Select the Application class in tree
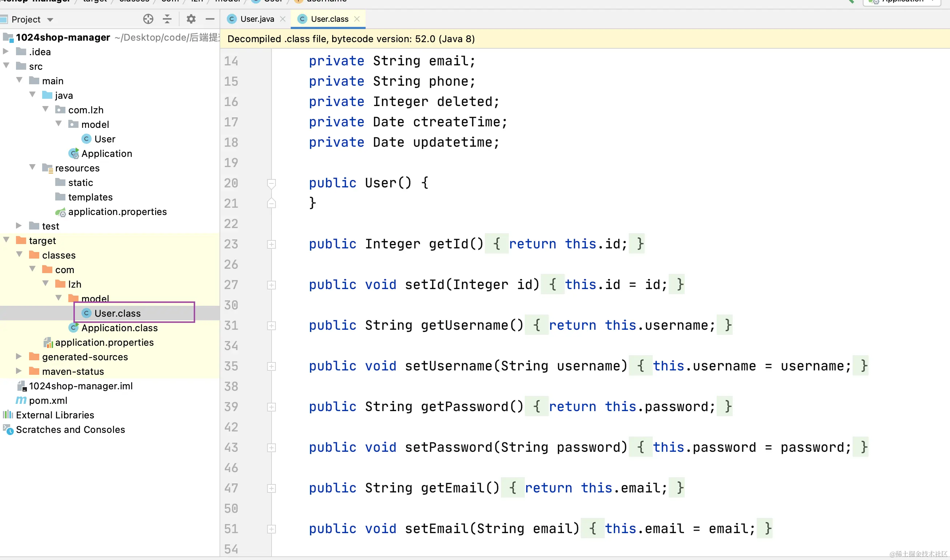The image size is (950, 560). [x=106, y=154]
